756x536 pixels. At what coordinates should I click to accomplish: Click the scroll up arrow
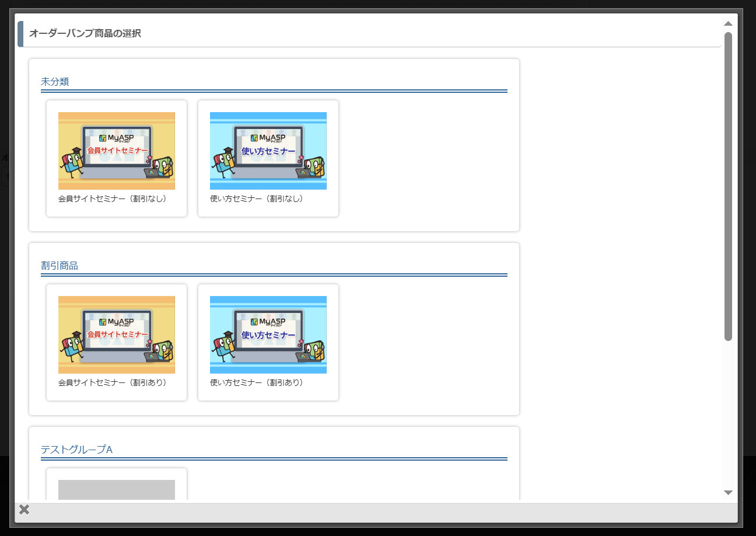click(728, 24)
